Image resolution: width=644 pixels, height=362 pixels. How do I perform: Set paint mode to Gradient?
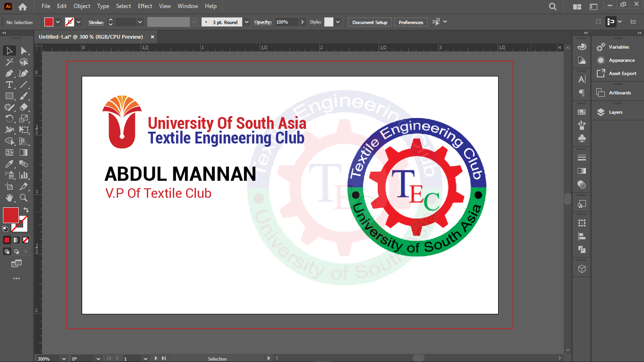tap(16, 240)
